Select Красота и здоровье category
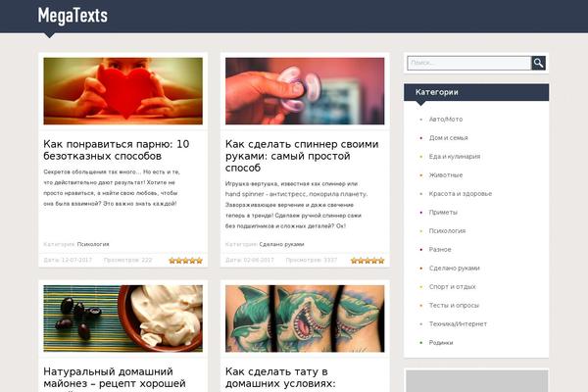The width and height of the screenshot is (588, 392). tap(461, 194)
